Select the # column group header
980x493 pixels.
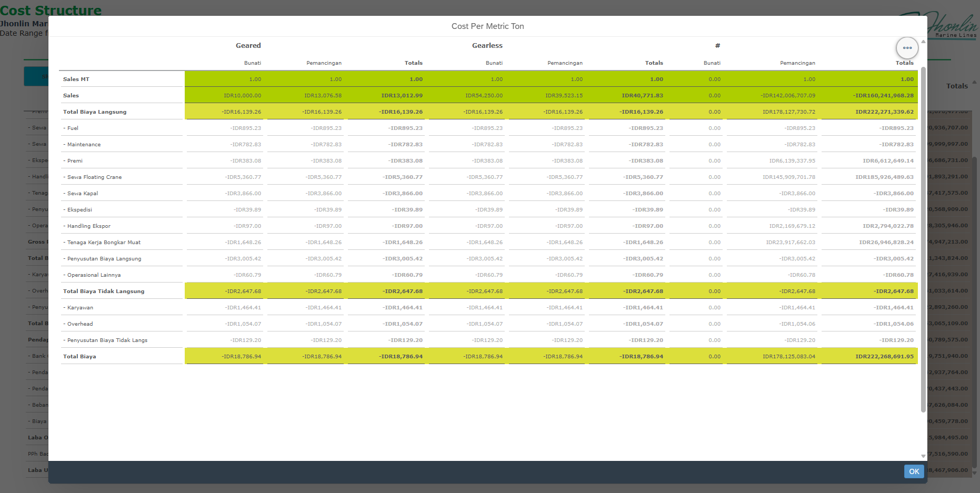point(717,46)
